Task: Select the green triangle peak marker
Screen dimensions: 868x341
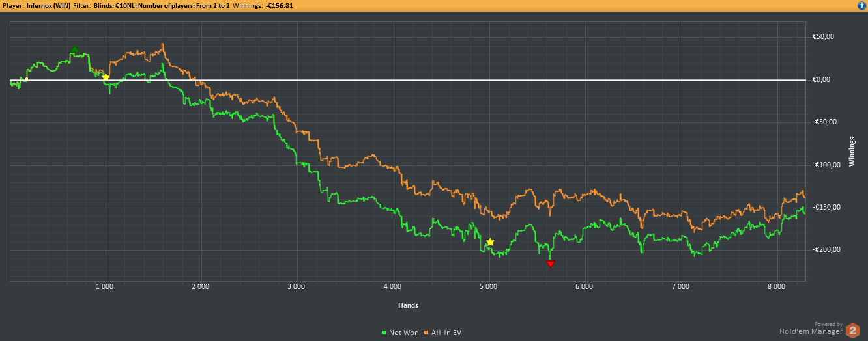Action: [75, 49]
